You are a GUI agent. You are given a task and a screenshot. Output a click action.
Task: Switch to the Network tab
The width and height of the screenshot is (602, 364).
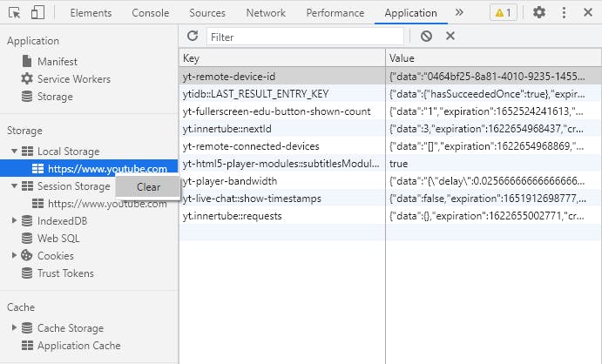tap(266, 13)
